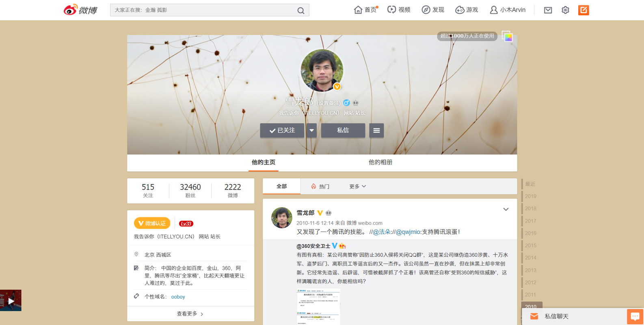Click the search magnifier icon
Screen dimensions: 644x325
pyautogui.click(x=301, y=11)
